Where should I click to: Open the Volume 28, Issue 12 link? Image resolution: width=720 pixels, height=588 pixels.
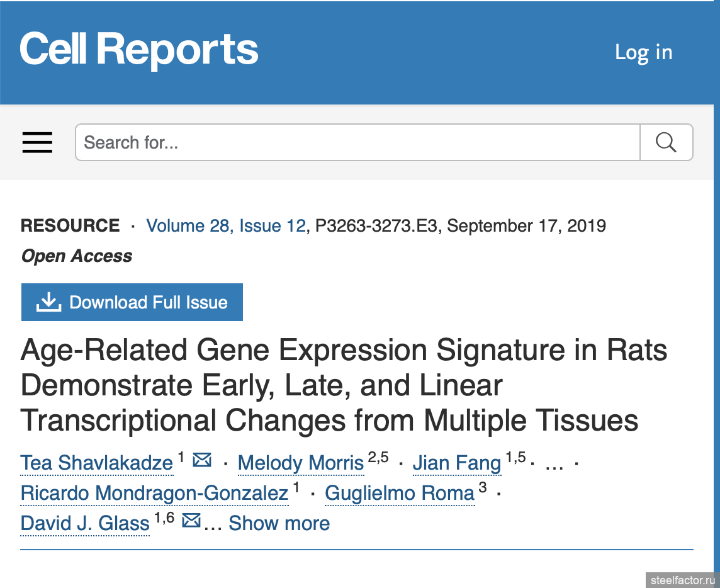coord(226,225)
